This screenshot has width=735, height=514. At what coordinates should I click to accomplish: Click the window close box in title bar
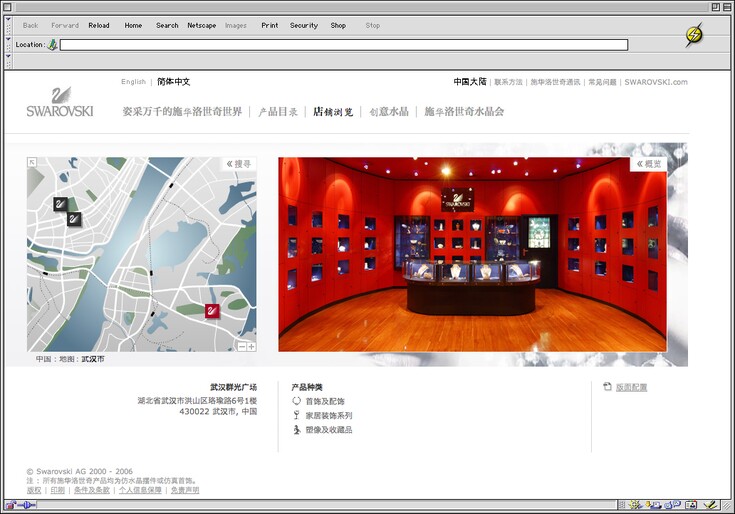(x=7, y=7)
